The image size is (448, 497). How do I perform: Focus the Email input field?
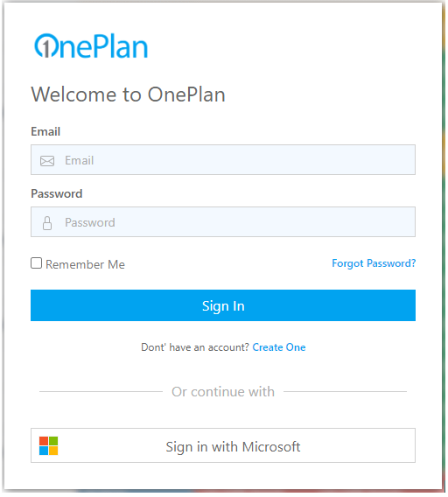coord(223,160)
